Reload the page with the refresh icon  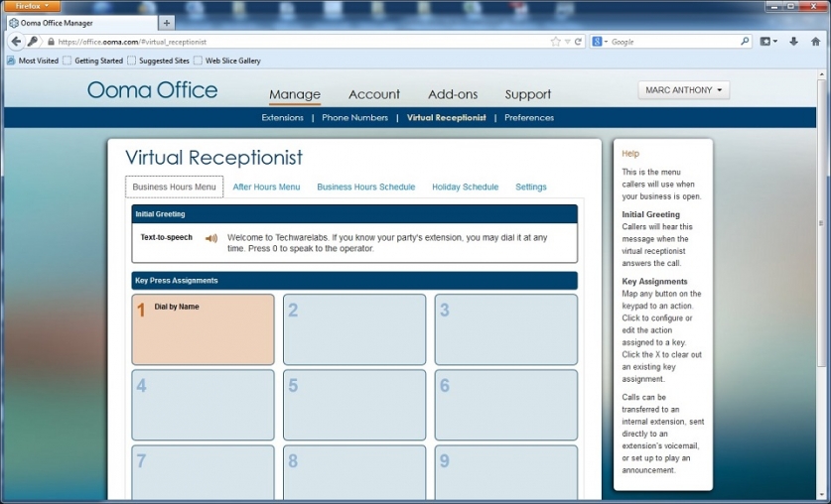(578, 42)
